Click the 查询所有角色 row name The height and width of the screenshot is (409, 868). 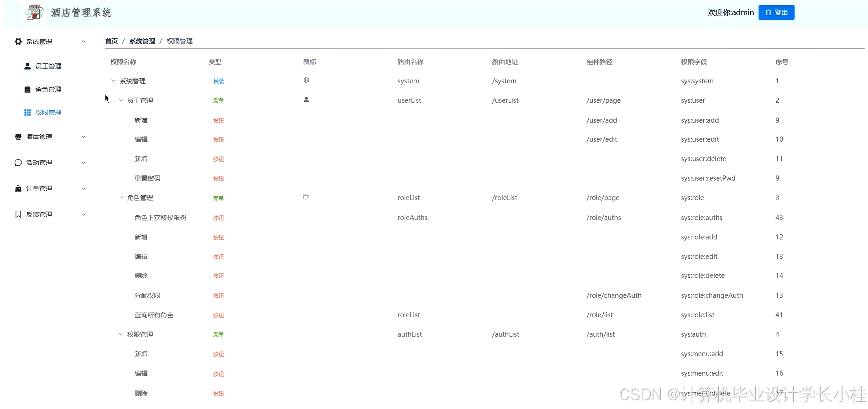pyautogui.click(x=154, y=315)
